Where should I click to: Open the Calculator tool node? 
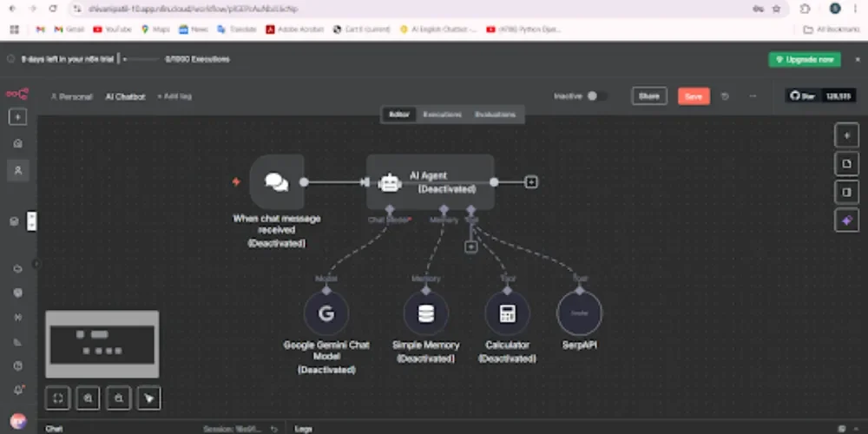(507, 313)
